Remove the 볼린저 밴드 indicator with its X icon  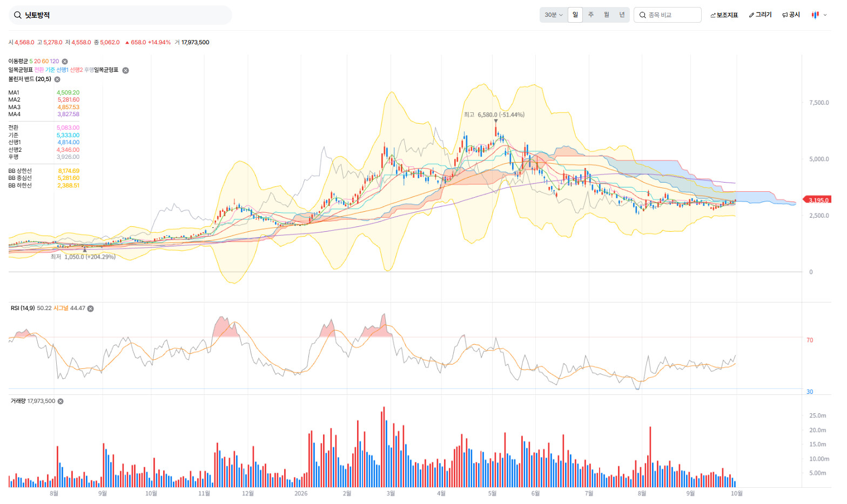click(57, 79)
